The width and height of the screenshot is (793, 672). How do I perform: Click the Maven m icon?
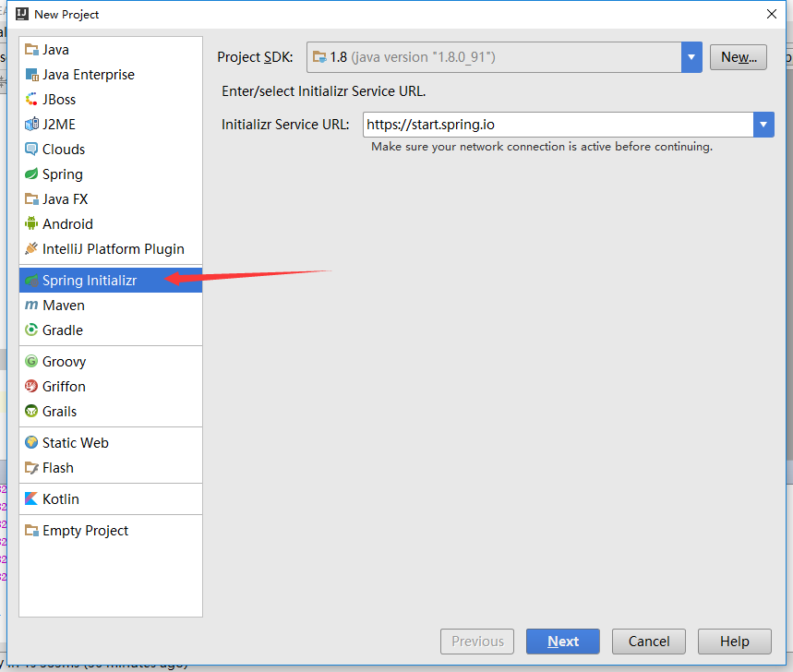31,305
